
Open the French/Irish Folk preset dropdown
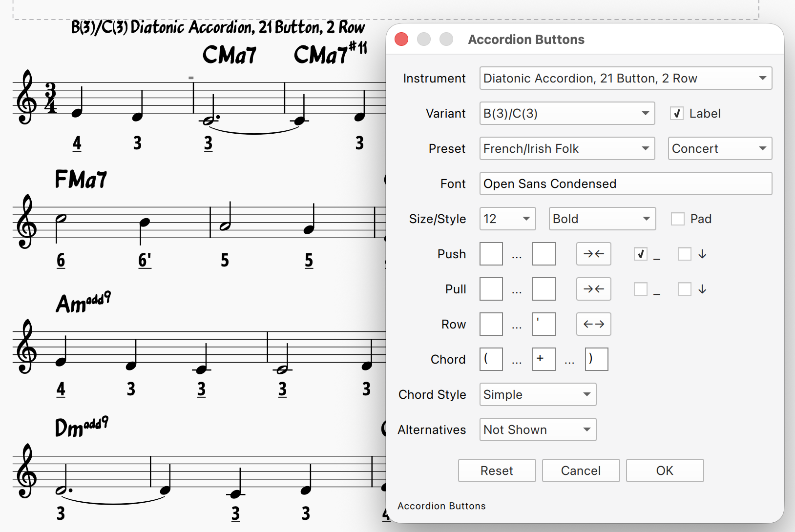pos(567,148)
